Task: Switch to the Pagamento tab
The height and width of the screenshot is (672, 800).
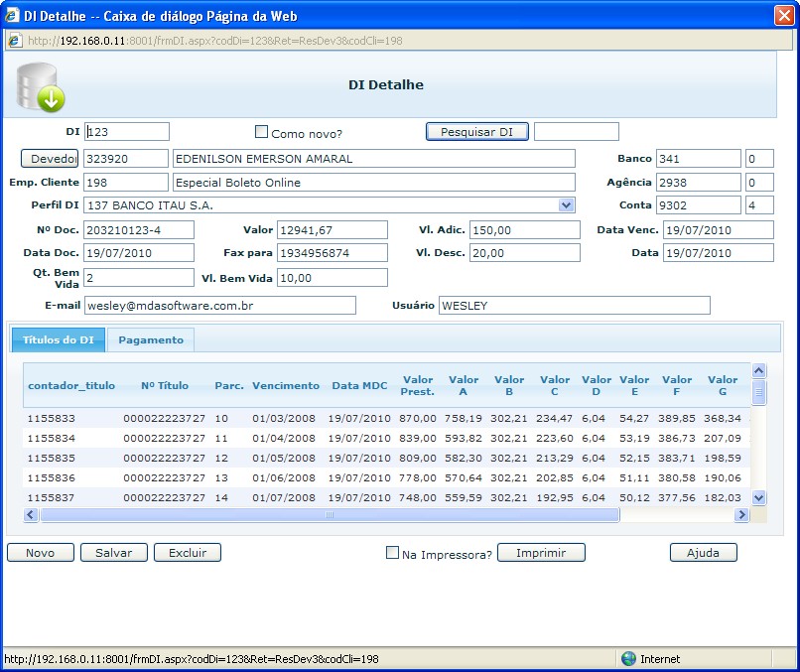Action: coord(151,339)
